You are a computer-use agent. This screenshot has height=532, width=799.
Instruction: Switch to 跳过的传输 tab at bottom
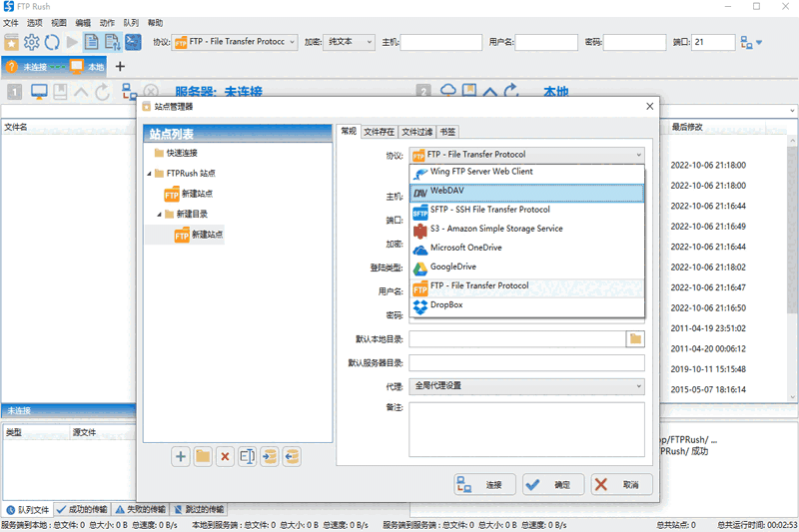tap(198, 509)
